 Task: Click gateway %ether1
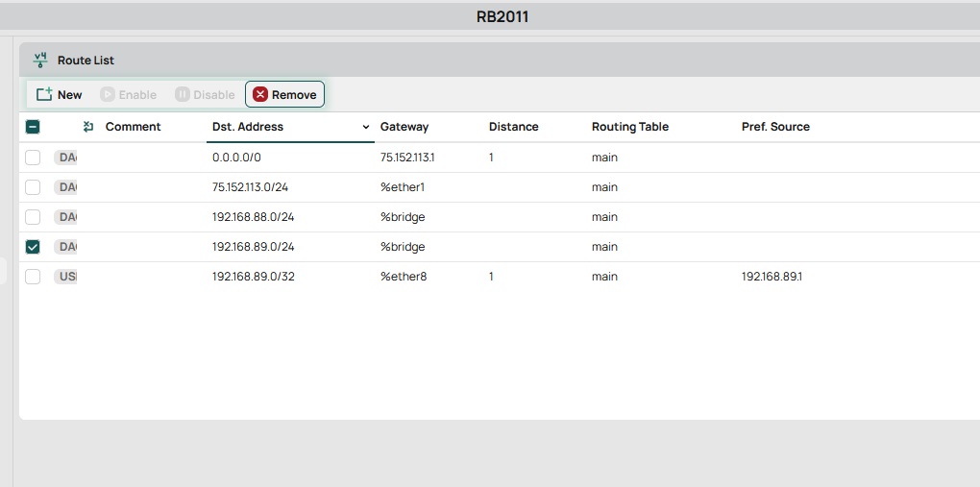coord(402,187)
